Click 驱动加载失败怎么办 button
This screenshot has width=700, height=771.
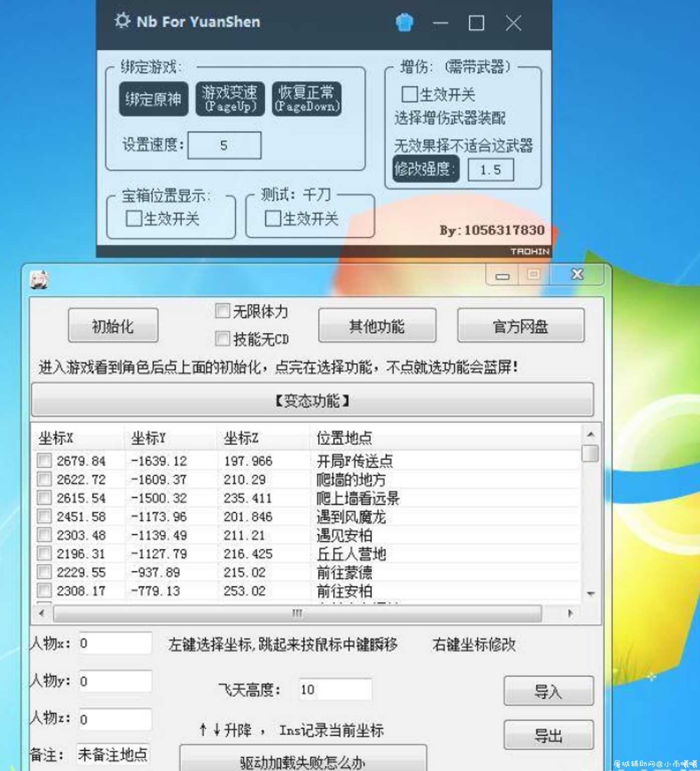303,759
